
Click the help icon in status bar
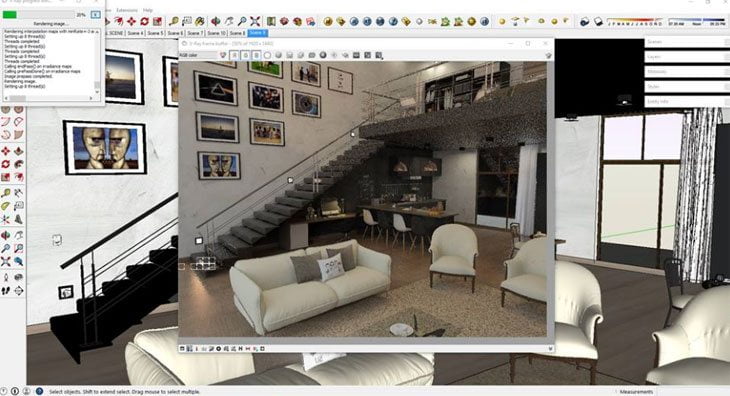coord(40,391)
